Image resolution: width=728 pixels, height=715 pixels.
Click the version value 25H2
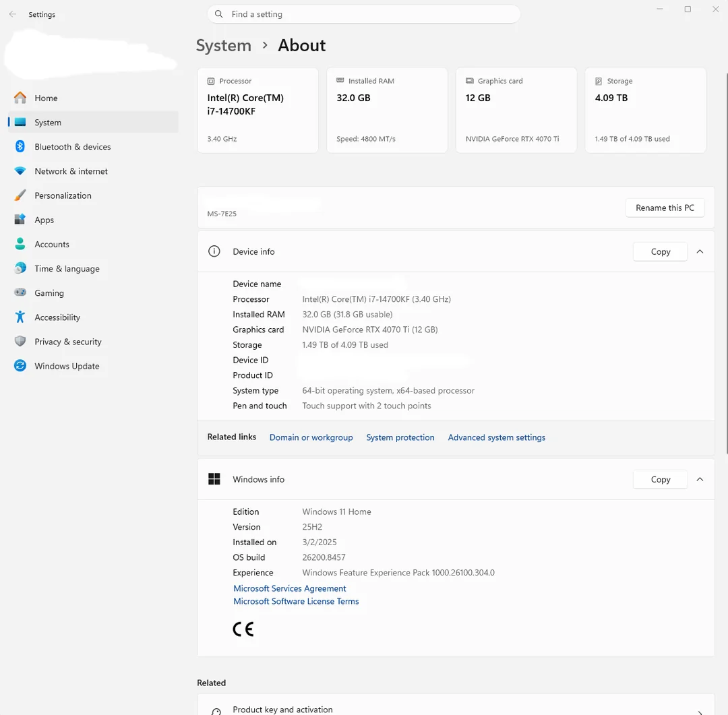pos(312,527)
